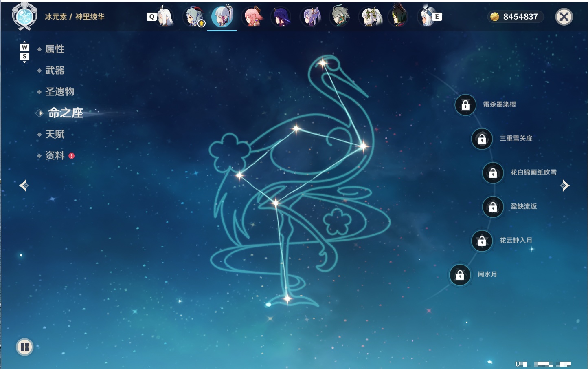Pick the dark-green-haired Tighnari avatar
Image resolution: width=588 pixels, height=369 pixels.
coord(399,17)
